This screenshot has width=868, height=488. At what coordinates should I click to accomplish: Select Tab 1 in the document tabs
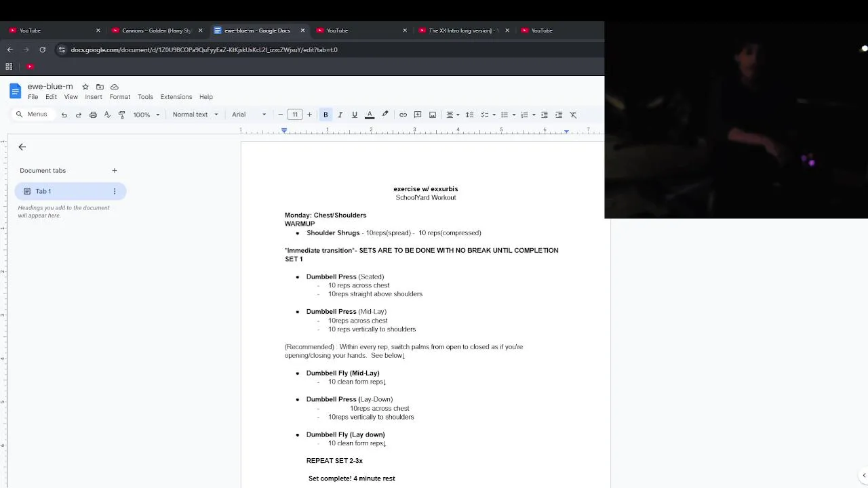pyautogui.click(x=70, y=191)
